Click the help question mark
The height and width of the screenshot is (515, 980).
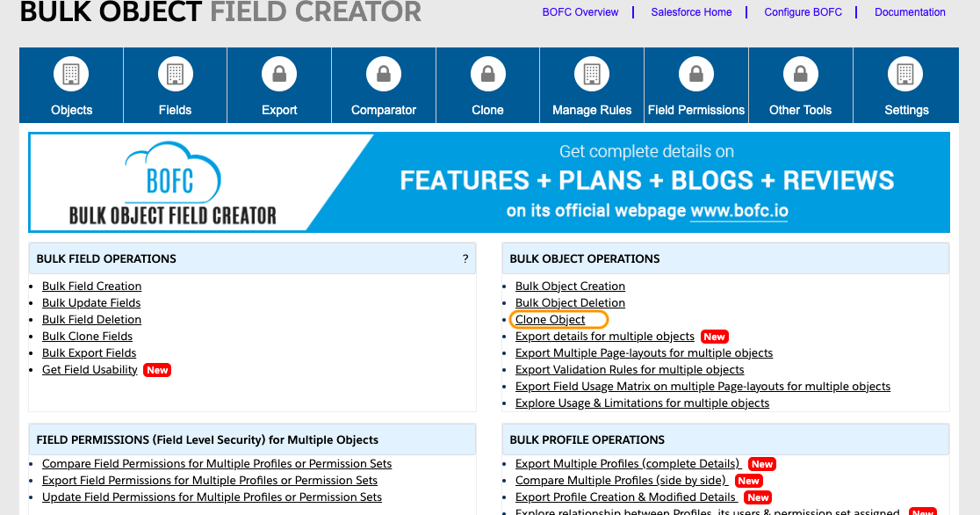[x=465, y=257]
